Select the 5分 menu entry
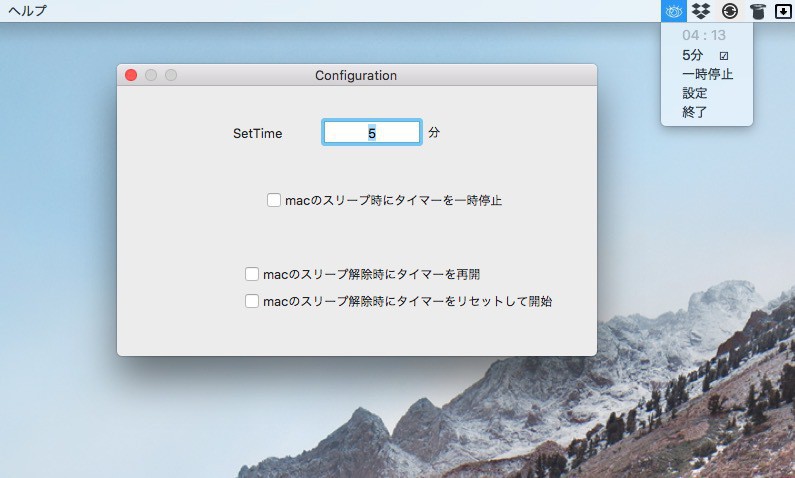Image resolution: width=795 pixels, height=478 pixels. [707, 55]
